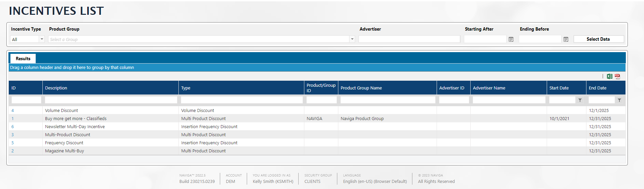Open incentive ID 4 link
644x189 pixels.
click(13, 110)
